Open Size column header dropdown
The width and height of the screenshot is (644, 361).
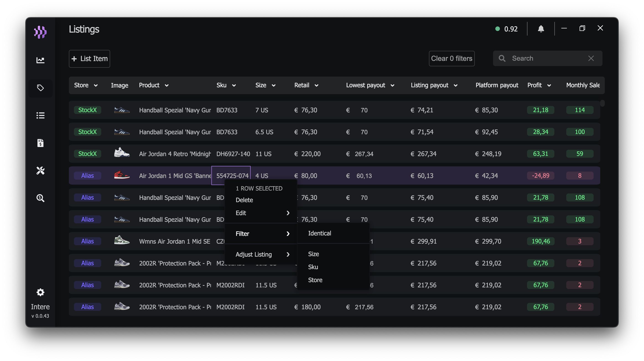pos(273,85)
